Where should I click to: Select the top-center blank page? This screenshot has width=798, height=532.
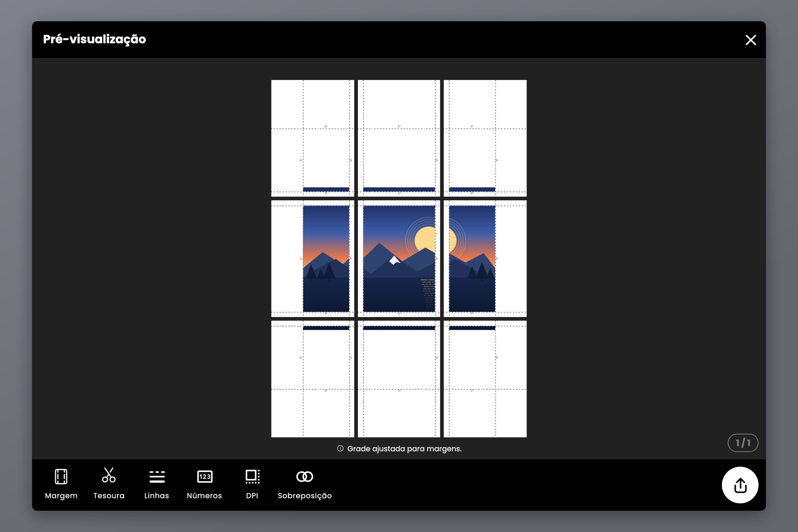click(x=399, y=138)
